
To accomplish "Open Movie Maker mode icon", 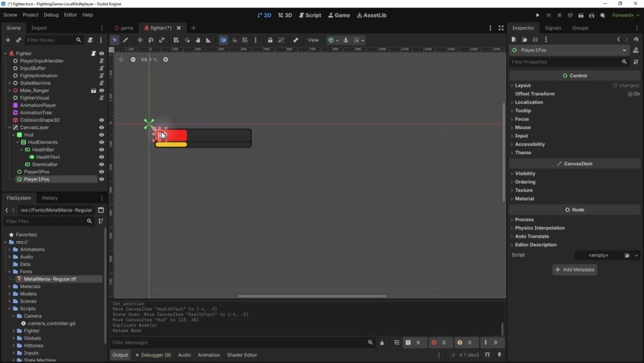I will 603,15.
